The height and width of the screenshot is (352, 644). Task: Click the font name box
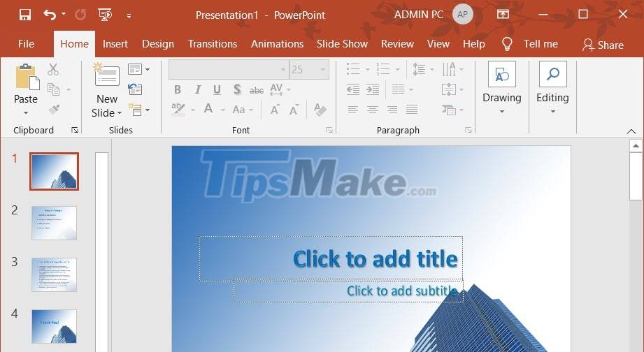coord(229,69)
